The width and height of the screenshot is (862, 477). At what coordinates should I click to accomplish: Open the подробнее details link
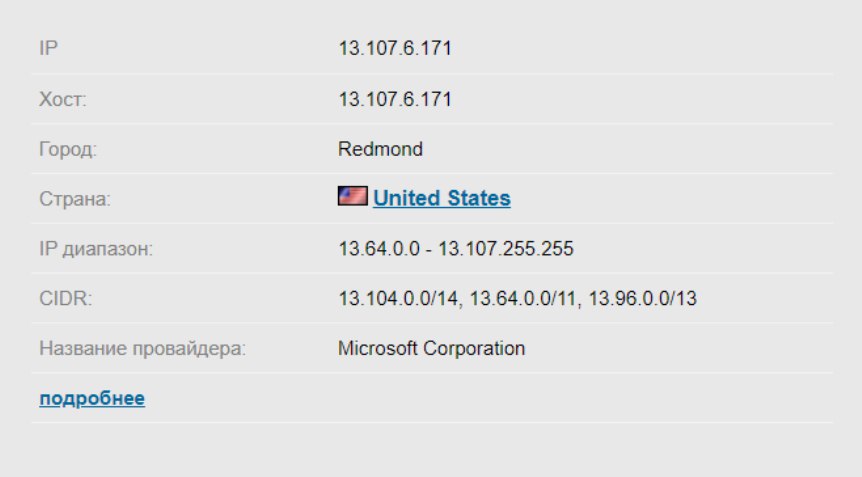pyautogui.click(x=92, y=398)
